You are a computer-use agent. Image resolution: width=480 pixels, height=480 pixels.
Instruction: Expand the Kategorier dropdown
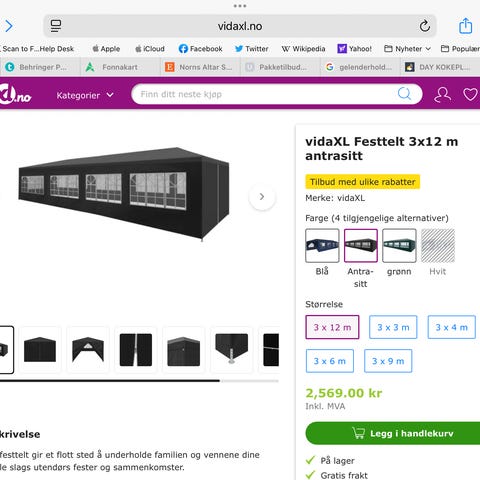[85, 95]
